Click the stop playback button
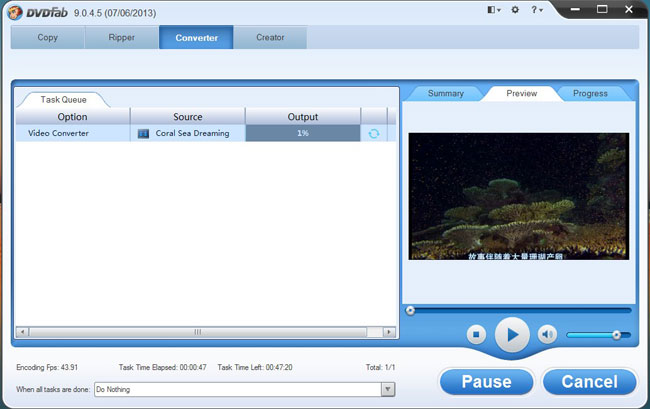Viewport: 650px width, 409px height. pos(477,334)
